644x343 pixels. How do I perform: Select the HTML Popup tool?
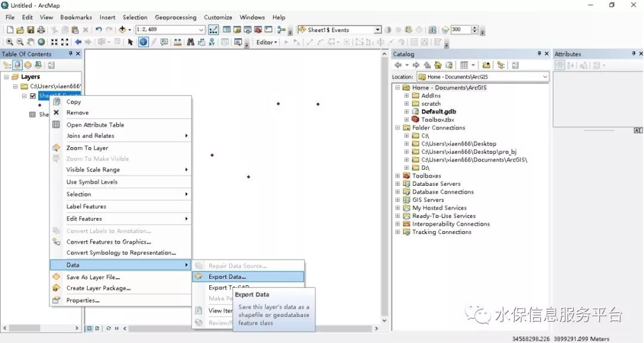coord(165,42)
